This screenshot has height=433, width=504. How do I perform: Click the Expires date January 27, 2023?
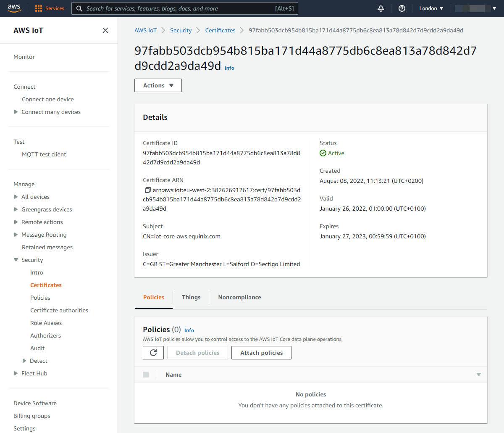[373, 236]
